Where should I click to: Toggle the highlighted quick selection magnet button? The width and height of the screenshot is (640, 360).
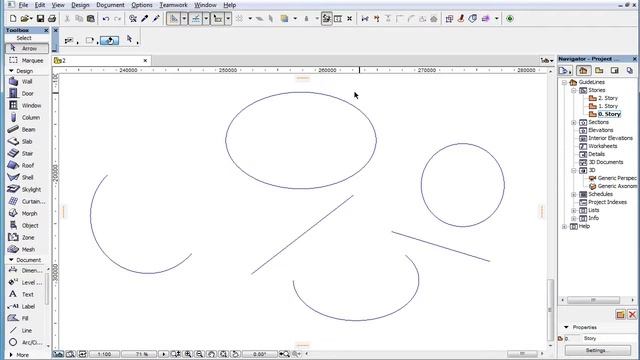109,40
